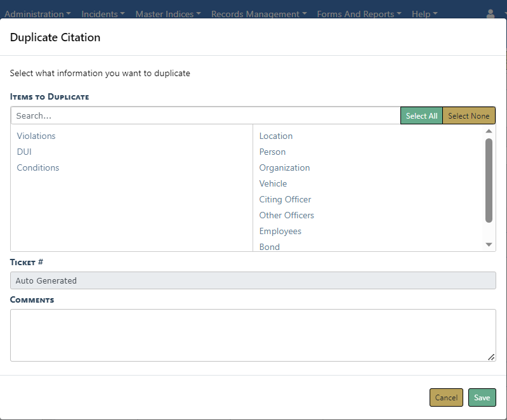Screen dimensions: 507x420
Task: Open the Master Indices menu
Action: point(168,14)
